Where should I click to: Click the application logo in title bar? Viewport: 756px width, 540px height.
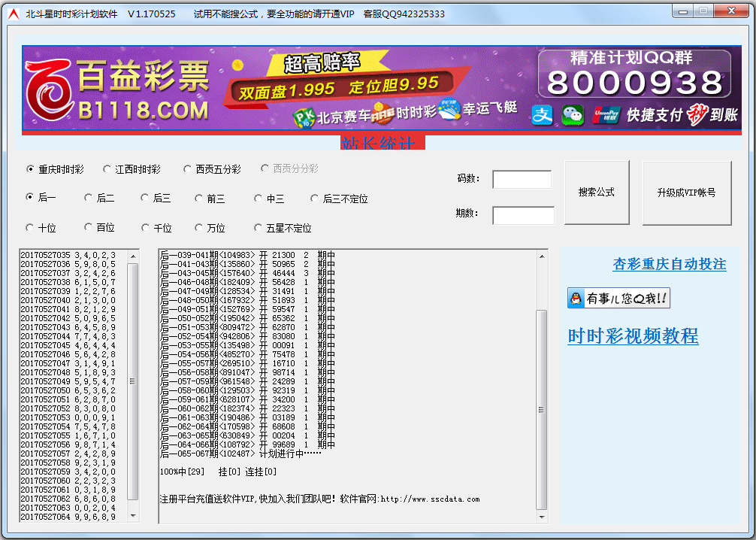coord(14,14)
